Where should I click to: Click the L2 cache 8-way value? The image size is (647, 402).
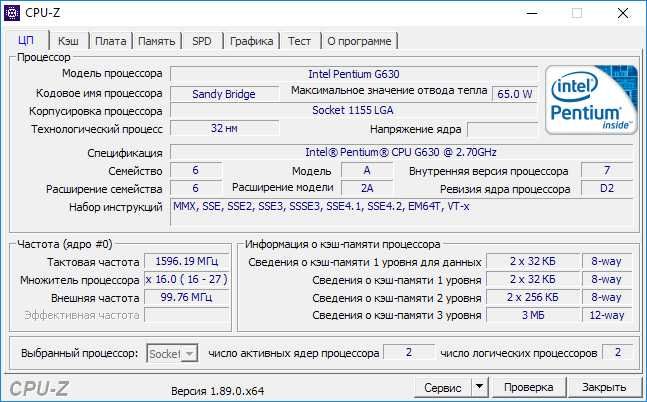607,297
